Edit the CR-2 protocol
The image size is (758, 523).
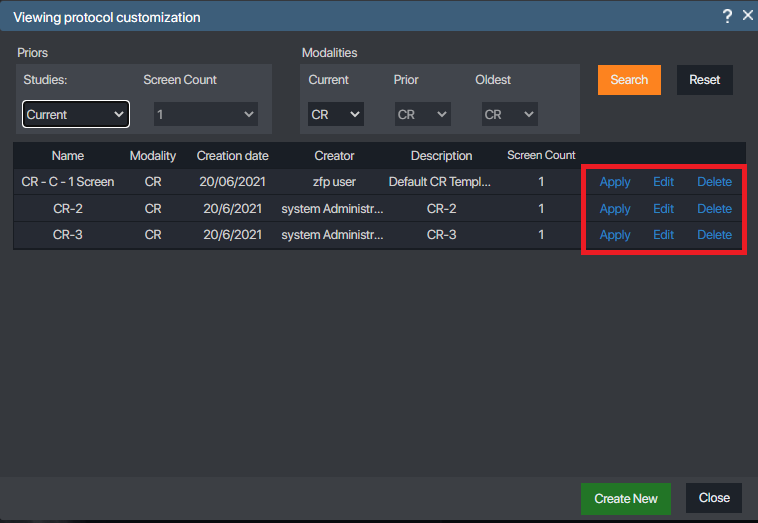(x=663, y=209)
